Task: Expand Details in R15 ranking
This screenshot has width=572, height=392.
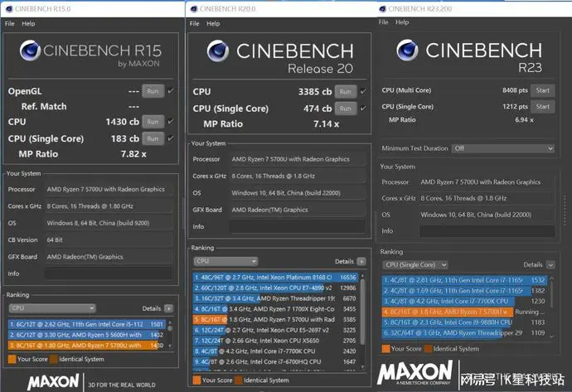Action: [168, 308]
